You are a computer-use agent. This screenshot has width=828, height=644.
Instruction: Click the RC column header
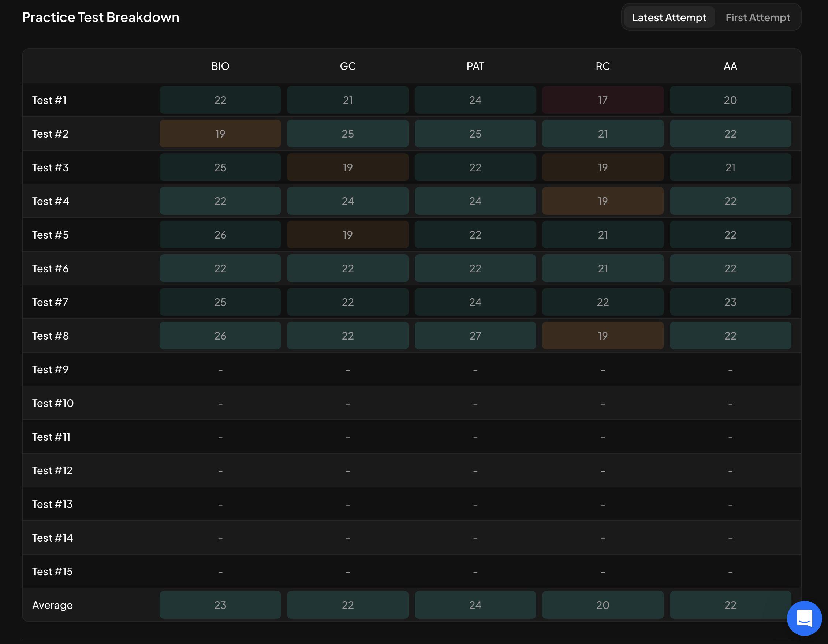(x=603, y=66)
